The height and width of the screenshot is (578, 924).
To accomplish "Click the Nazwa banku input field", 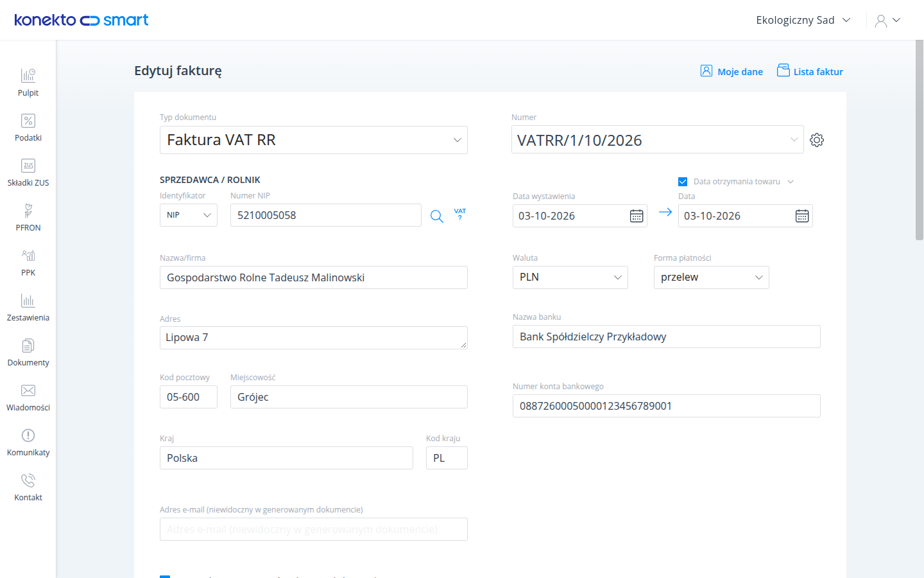I will [667, 337].
